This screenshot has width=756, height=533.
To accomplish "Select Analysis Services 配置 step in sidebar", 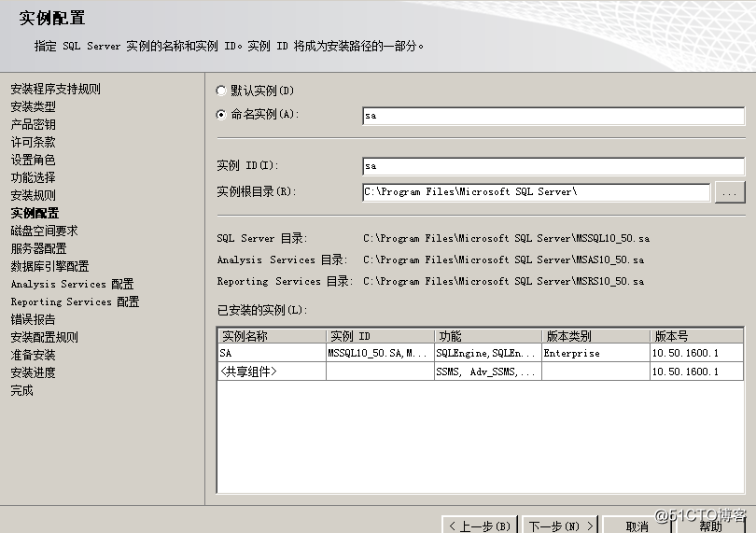I will 72,284.
